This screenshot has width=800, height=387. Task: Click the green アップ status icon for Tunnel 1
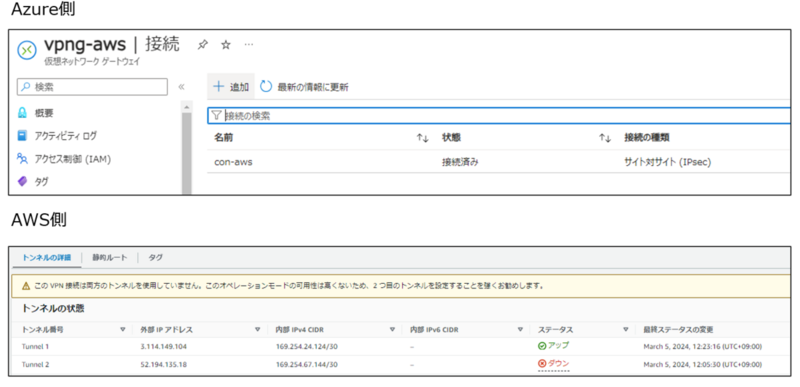point(542,346)
